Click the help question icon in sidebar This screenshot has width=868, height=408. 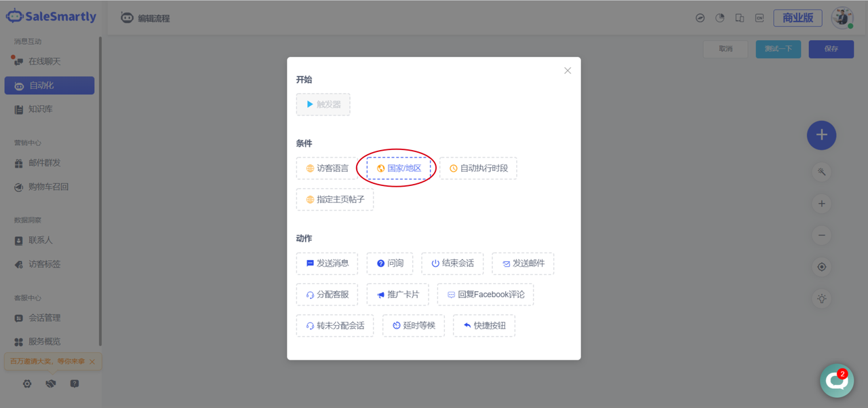point(75,384)
